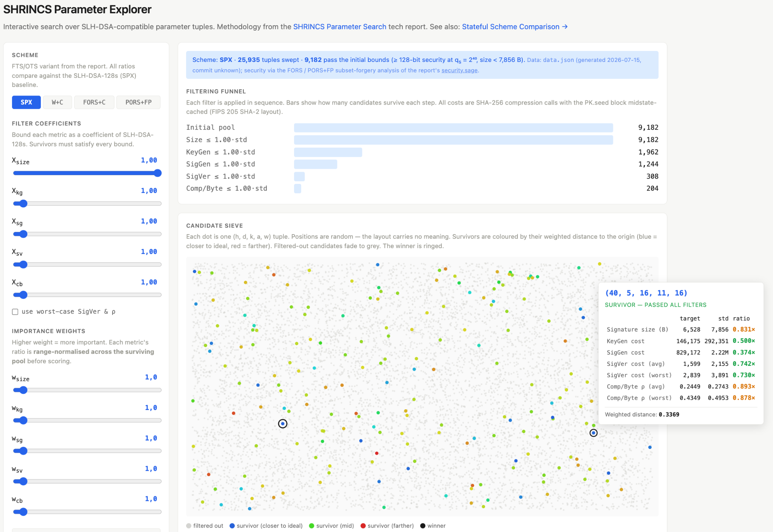Click the funnel count 308
Viewport: 773px width, 532px height.
[x=652, y=176]
